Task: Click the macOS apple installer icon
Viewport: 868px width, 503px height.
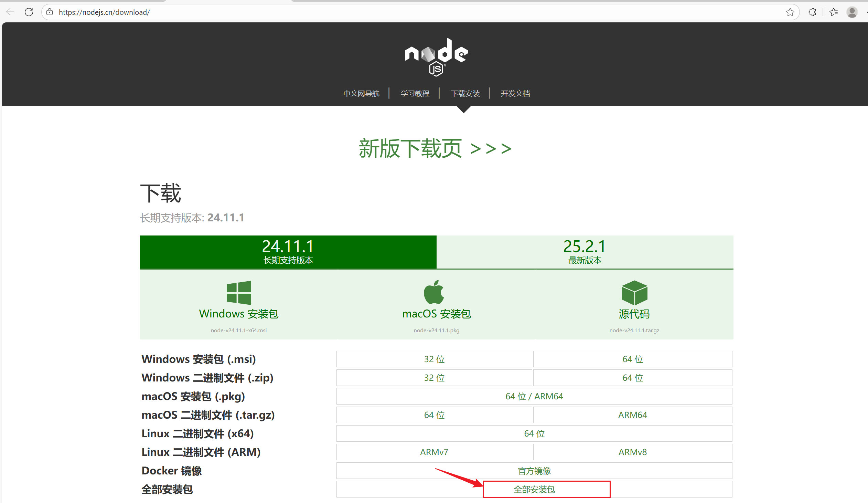Action: [x=433, y=292]
